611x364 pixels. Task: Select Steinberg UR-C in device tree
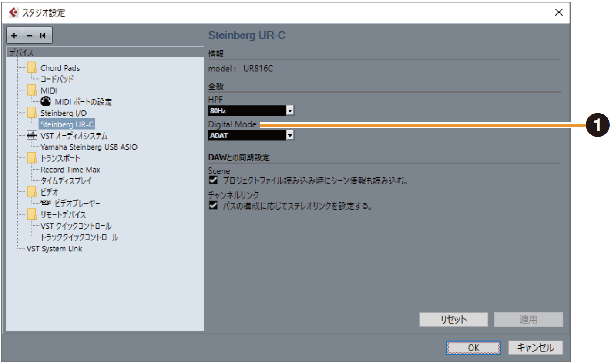[67, 124]
